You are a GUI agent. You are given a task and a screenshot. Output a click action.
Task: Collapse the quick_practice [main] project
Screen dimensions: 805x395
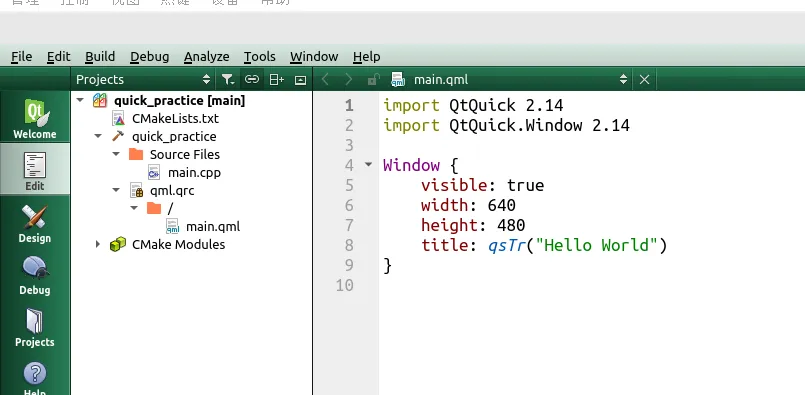click(80, 100)
